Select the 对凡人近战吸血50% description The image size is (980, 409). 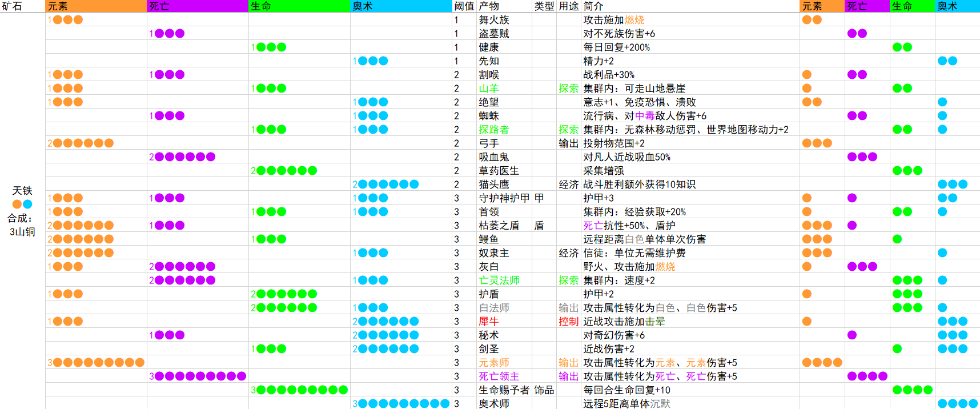coord(627,157)
